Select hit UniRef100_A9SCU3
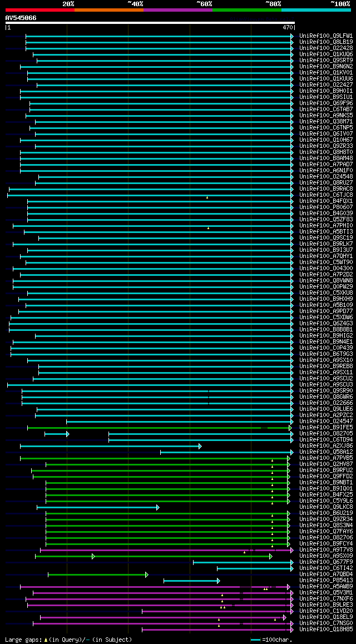The height and width of the screenshot is (644, 356). (326, 384)
